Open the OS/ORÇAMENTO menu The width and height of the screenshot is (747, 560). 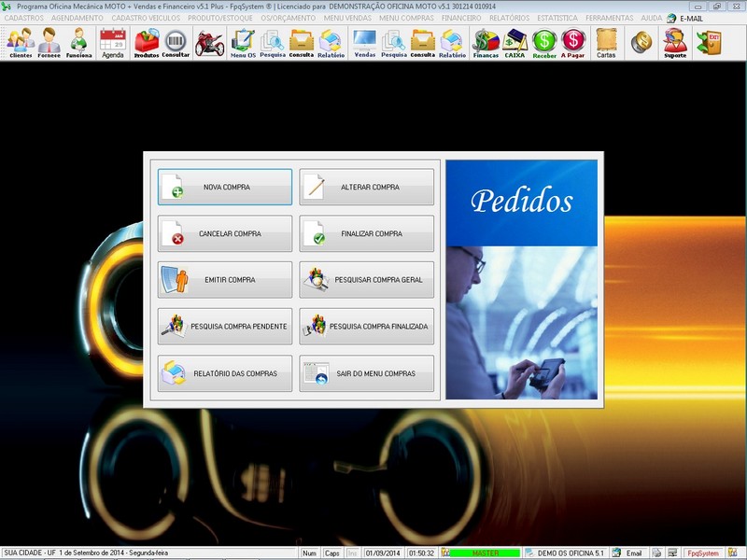click(289, 18)
